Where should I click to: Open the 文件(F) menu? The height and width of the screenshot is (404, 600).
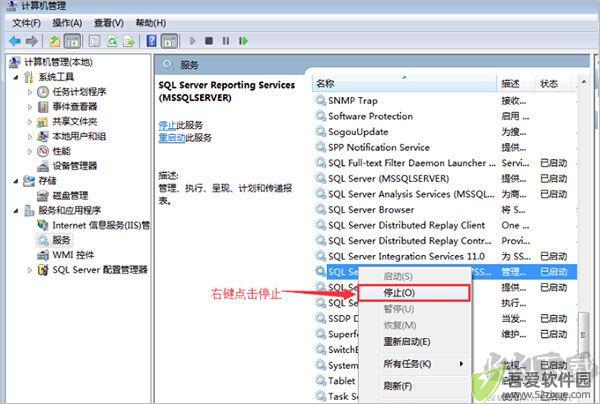pyautogui.click(x=26, y=23)
